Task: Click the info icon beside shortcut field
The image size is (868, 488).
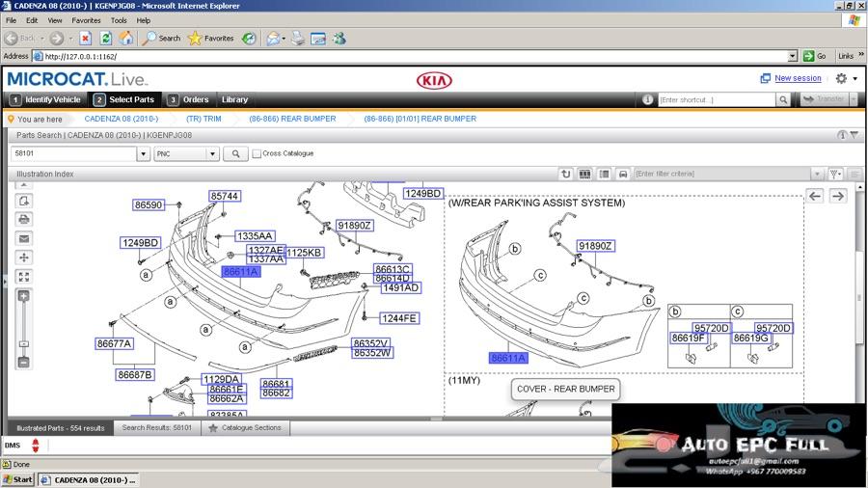Action: pos(648,99)
